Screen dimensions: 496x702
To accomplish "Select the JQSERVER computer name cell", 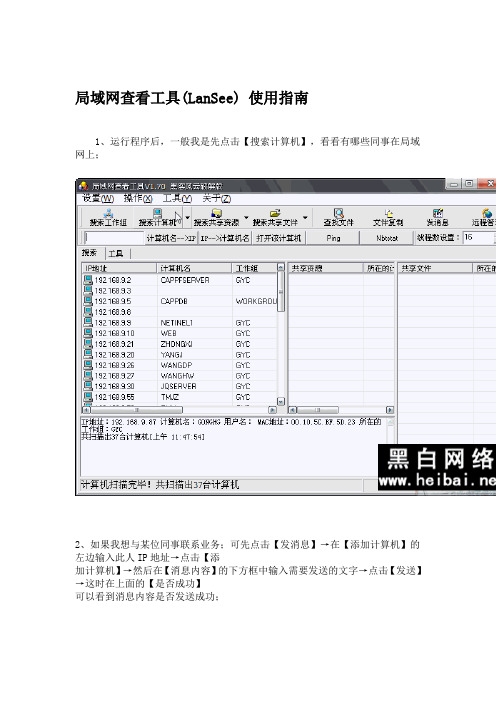I will 178,386.
